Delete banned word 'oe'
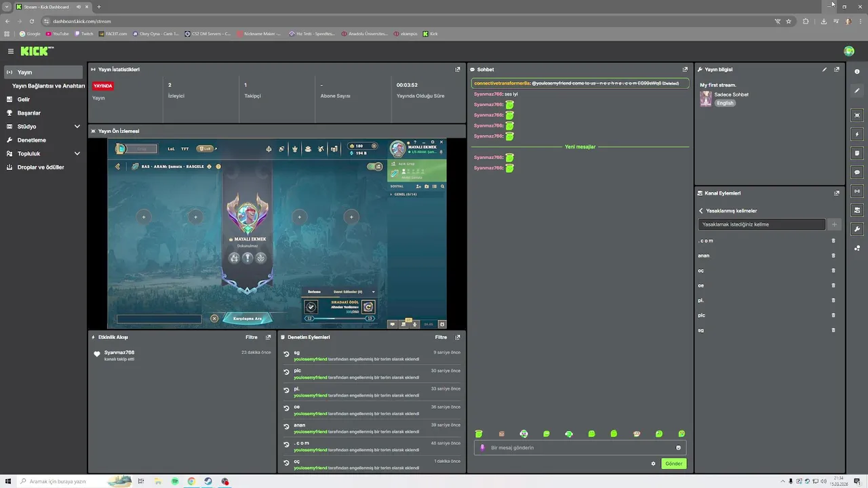This screenshot has width=868, height=488. (x=833, y=285)
